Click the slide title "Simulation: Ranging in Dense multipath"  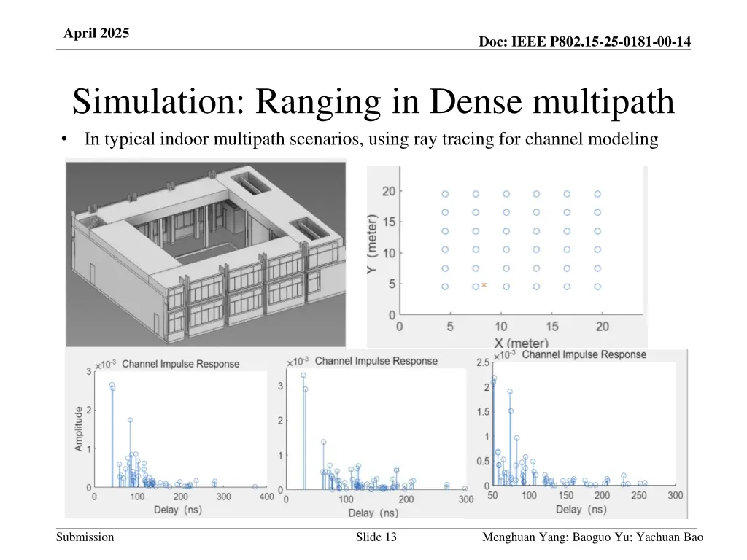(373, 101)
